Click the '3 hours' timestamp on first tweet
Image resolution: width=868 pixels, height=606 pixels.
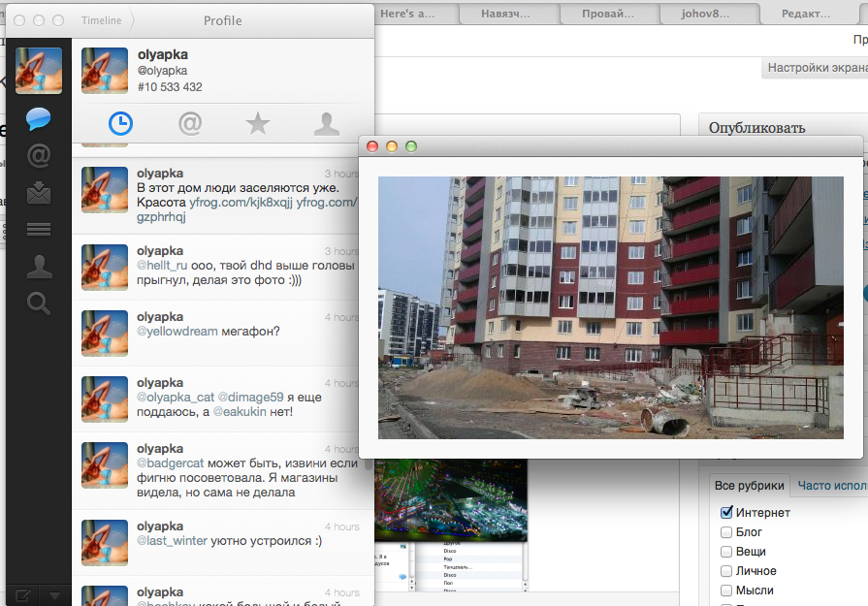(341, 174)
